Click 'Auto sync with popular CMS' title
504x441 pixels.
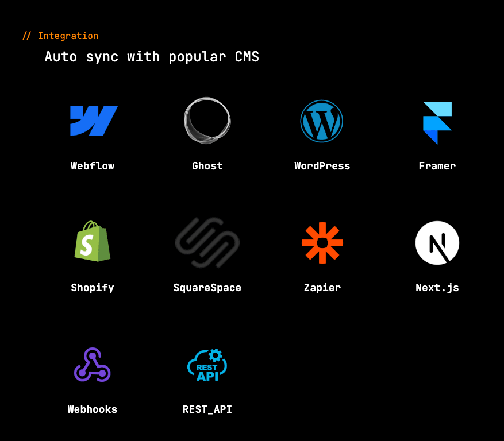point(152,57)
